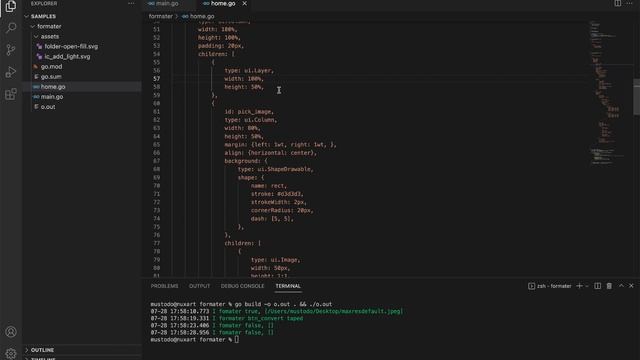Click home.go in the breadcrumb
The height and width of the screenshot is (360, 640).
coord(202,16)
